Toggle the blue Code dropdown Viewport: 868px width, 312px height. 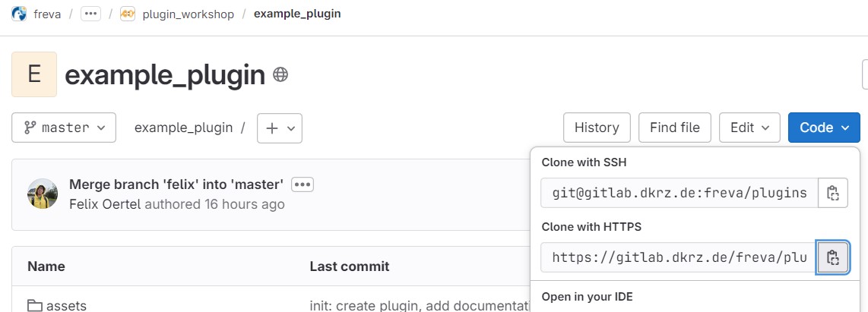click(824, 128)
